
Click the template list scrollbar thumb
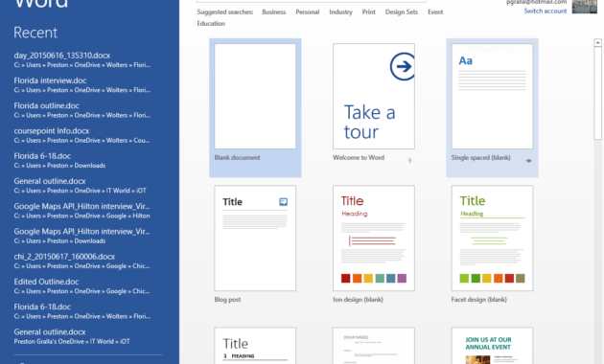(598, 93)
